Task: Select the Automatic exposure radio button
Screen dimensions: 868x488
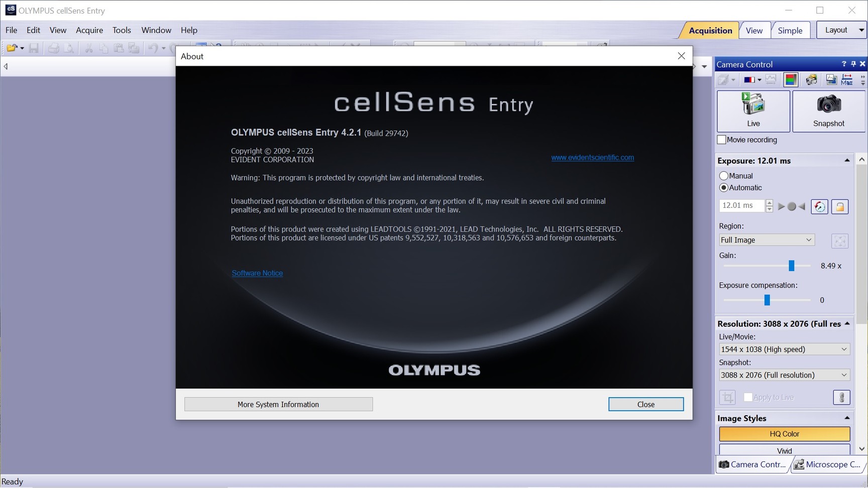Action: pos(724,188)
